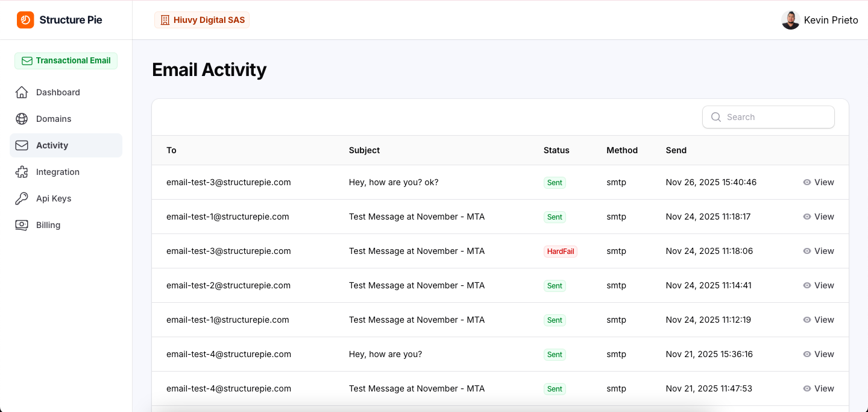Click the Structure Pie logo icon
Image resolution: width=868 pixels, height=412 pixels.
(25, 20)
